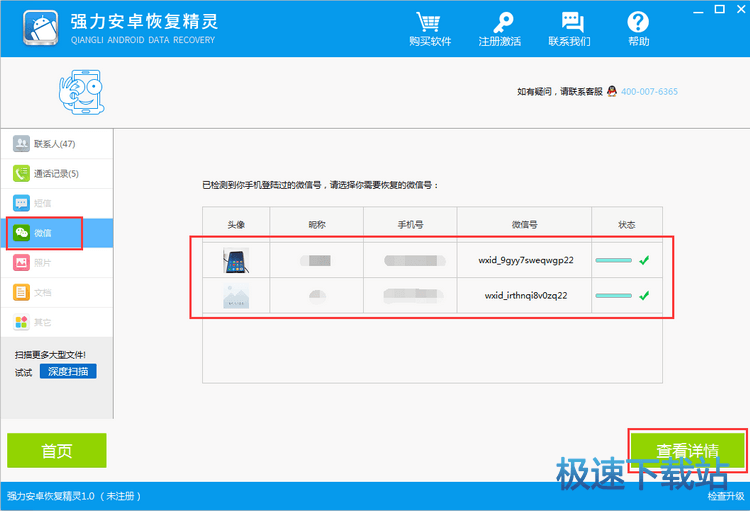Start the 深度扫描 deep scan
Screen dimensions: 750x511
pos(68,371)
